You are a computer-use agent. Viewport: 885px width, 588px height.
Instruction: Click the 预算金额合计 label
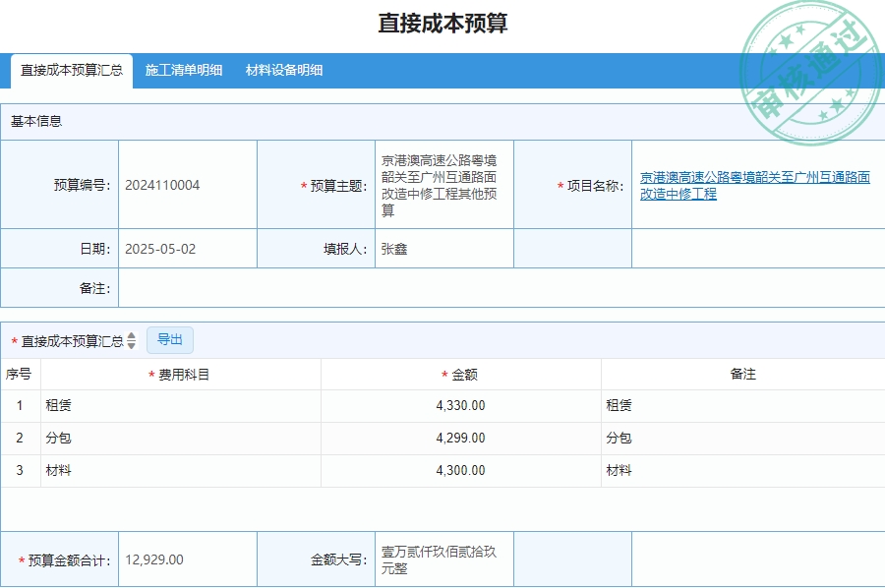tap(64, 560)
